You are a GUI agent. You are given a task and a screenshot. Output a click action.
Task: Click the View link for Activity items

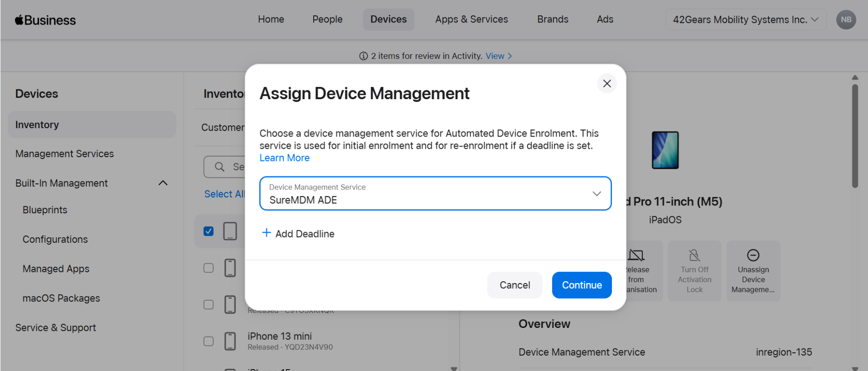(495, 56)
